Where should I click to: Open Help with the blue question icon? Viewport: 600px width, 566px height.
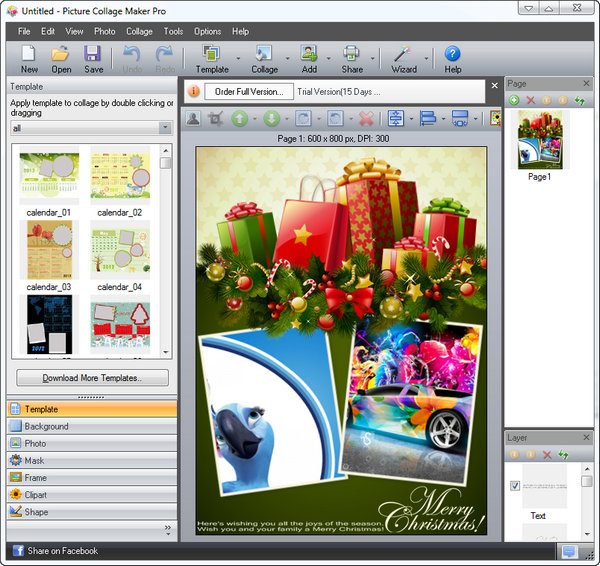point(452,54)
